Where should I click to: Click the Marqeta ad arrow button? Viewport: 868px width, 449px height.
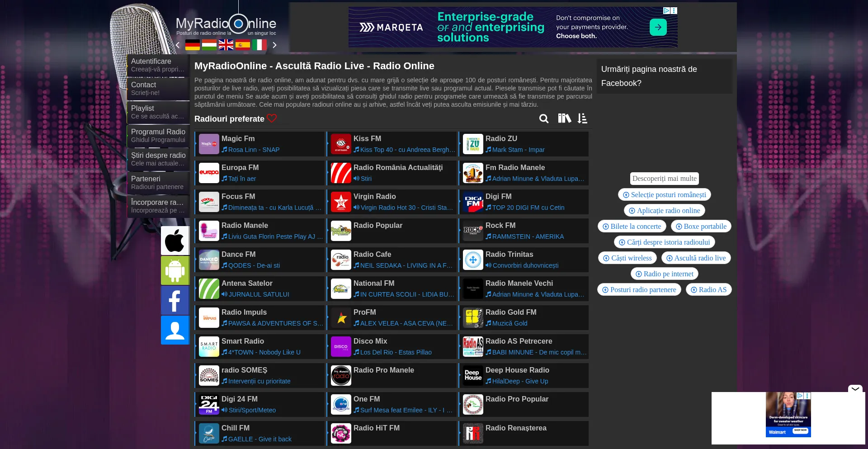pos(658,27)
